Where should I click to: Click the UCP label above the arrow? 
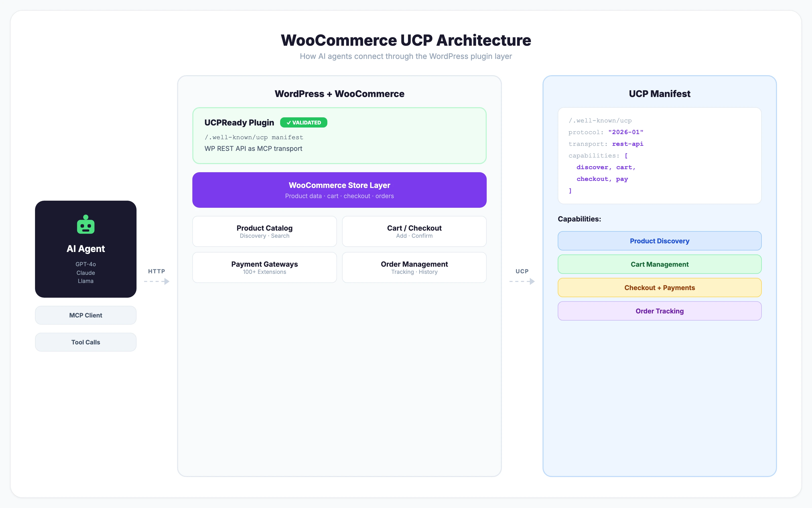coord(522,271)
